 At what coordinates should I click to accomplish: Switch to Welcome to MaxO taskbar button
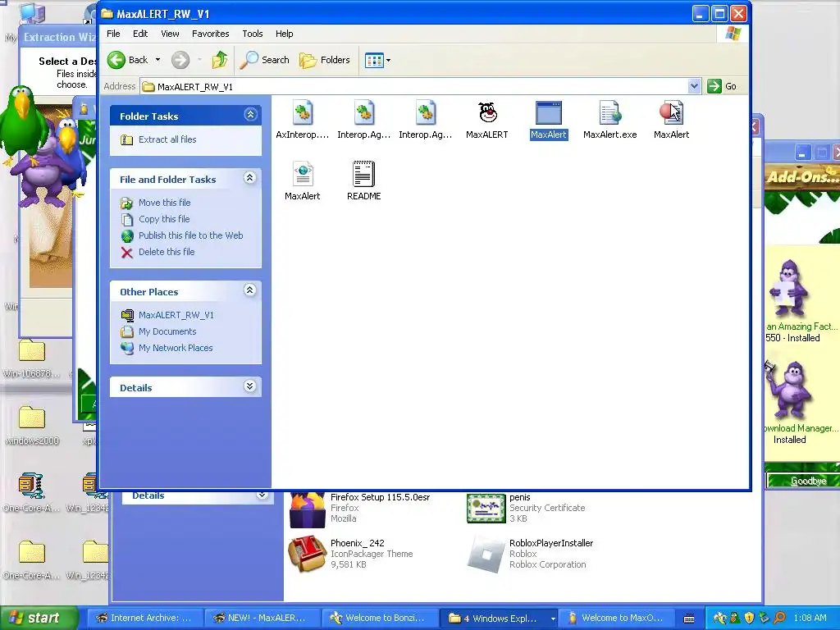[616, 619]
